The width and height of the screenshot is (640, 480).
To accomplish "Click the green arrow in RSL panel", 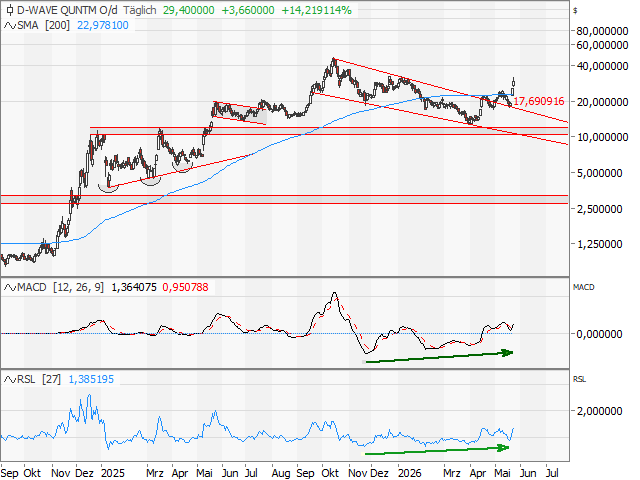I will coord(437,451).
